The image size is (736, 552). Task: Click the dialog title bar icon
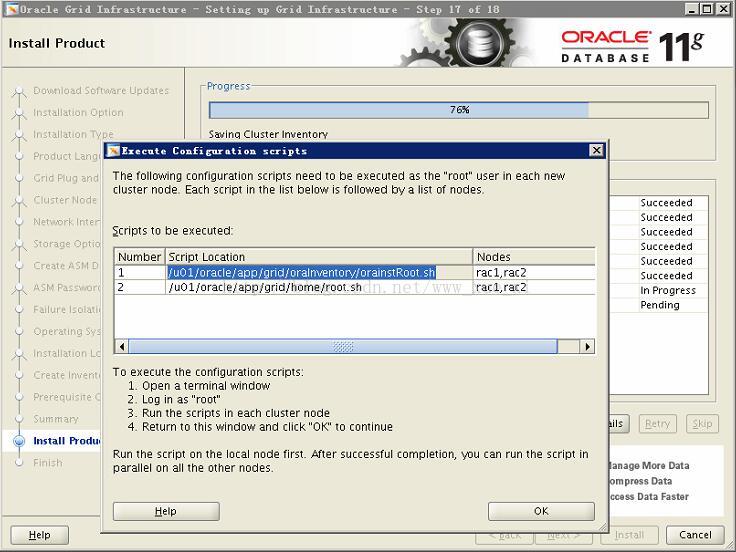coord(113,151)
